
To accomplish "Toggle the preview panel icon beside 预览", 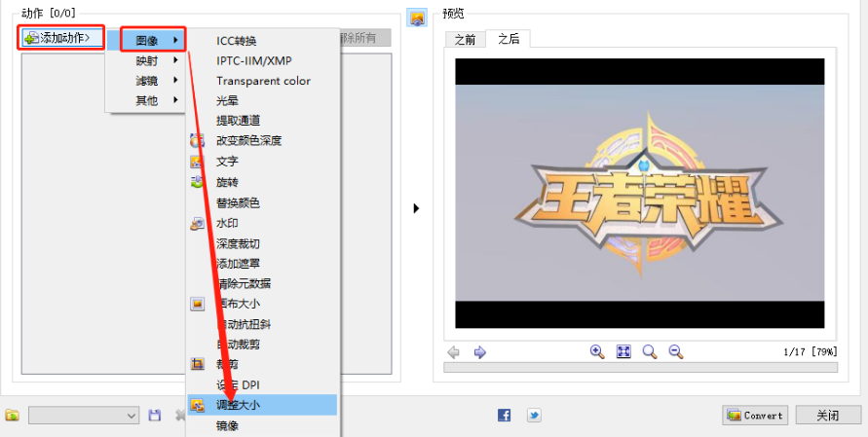I will (x=417, y=18).
